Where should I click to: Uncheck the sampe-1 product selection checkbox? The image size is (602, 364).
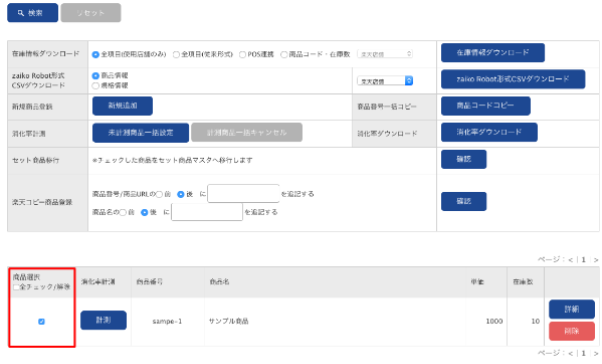coord(41,321)
